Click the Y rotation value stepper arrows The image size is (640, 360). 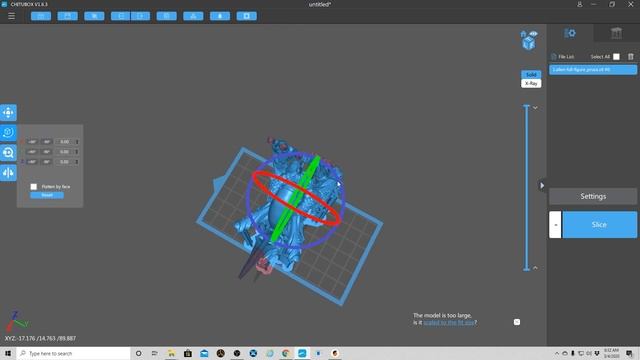77,152
